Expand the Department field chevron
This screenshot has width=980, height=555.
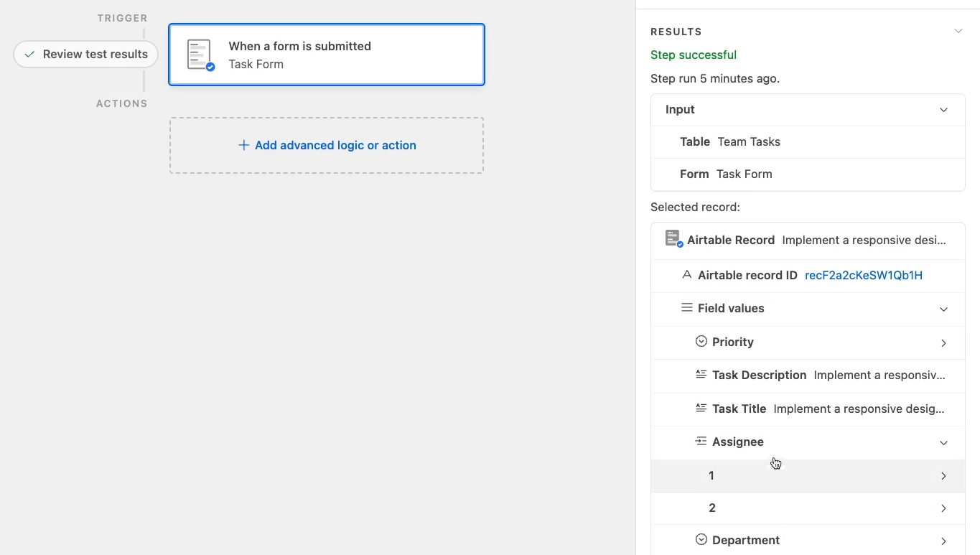coord(943,541)
